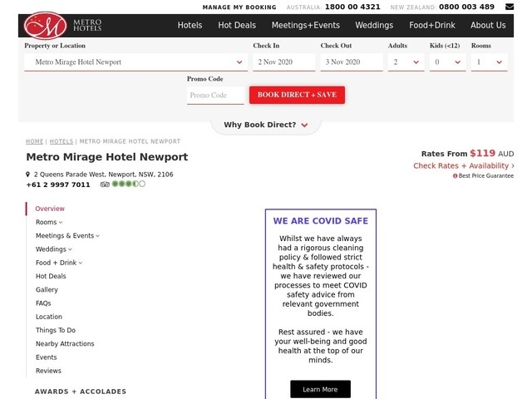The image size is (532, 399).
Task: Open Events in the sidebar
Action: point(47,357)
